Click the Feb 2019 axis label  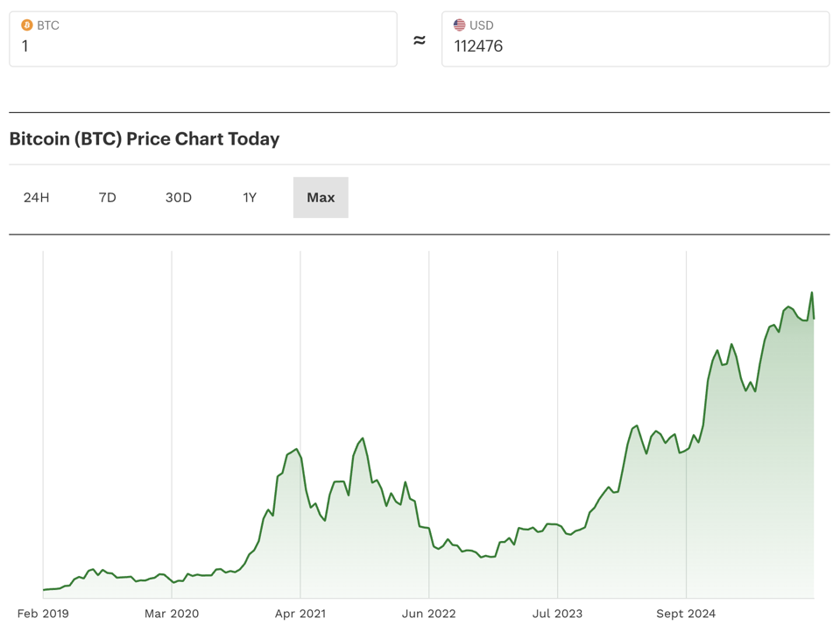[43, 614]
